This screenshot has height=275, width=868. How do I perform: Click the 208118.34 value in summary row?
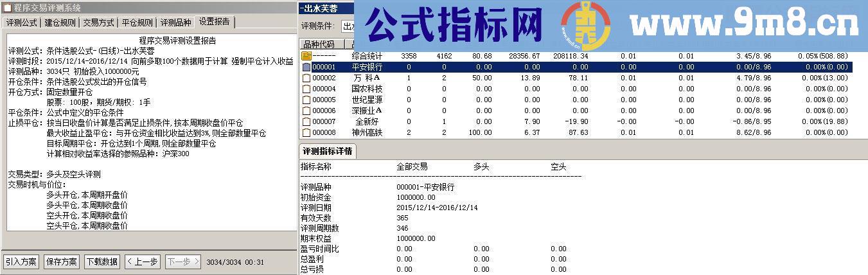coord(571,56)
